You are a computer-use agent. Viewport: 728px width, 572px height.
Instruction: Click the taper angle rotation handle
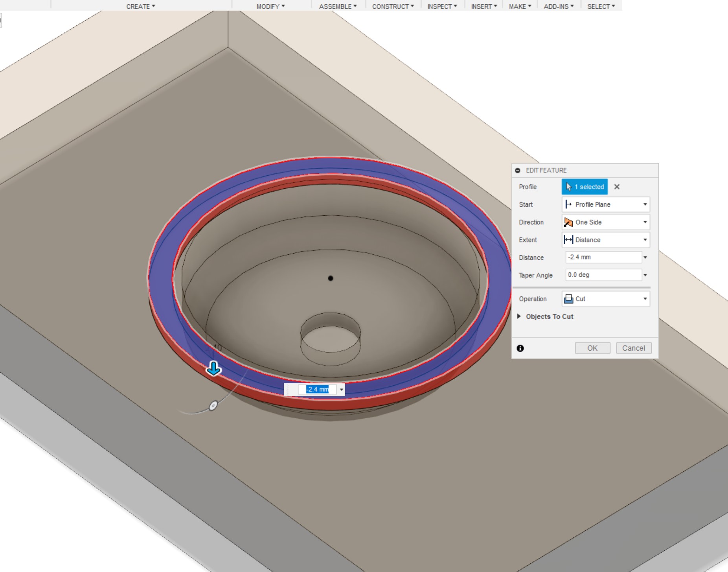[213, 406]
